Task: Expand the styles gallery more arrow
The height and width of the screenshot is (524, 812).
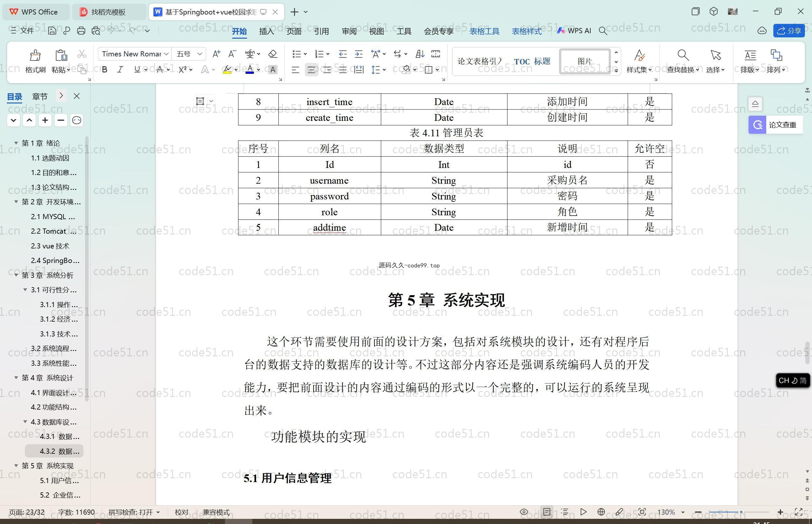Action: 616,71
